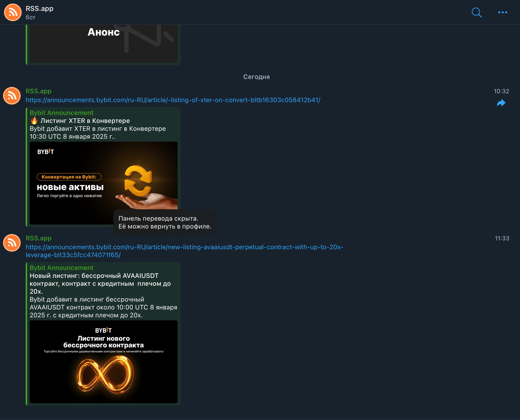
Task: Click the 10:32 message timestamp
Action: (501, 91)
